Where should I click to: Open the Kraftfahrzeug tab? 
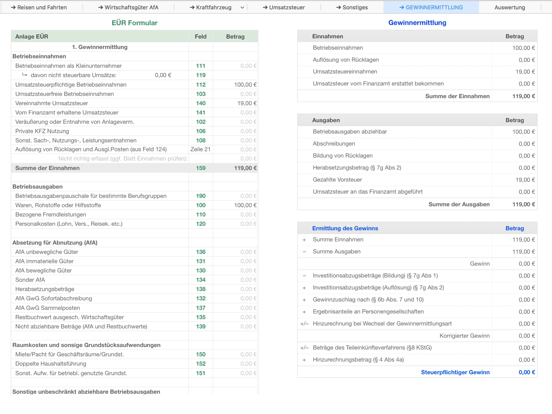click(x=211, y=7)
